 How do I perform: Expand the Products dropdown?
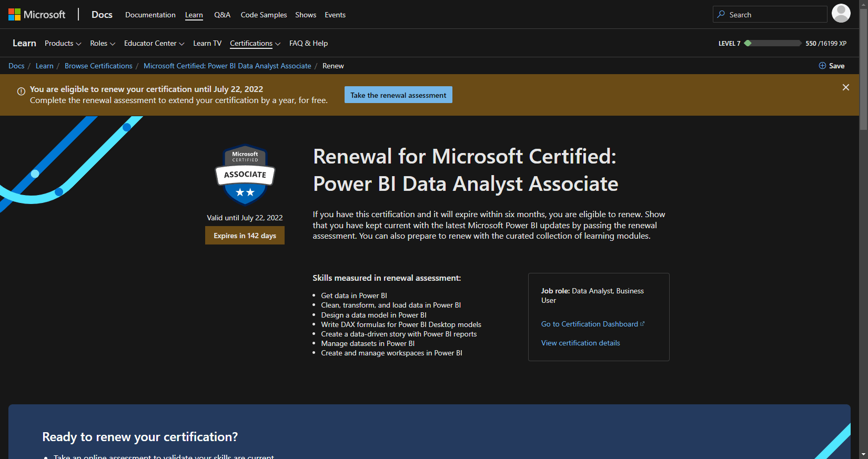[63, 43]
